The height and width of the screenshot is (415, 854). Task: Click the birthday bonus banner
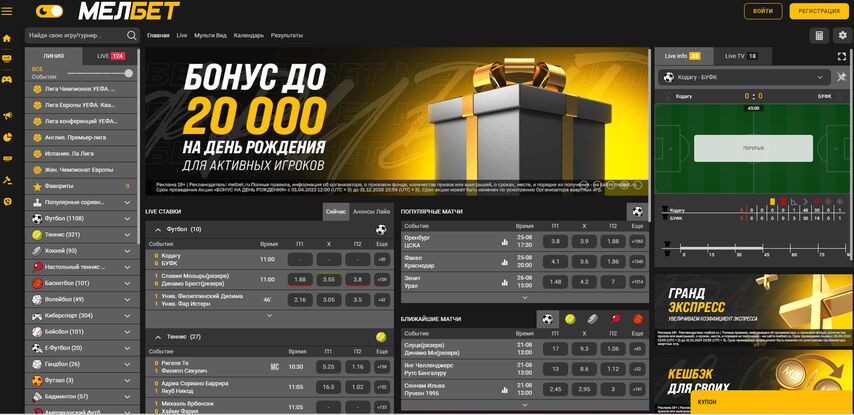point(397,122)
